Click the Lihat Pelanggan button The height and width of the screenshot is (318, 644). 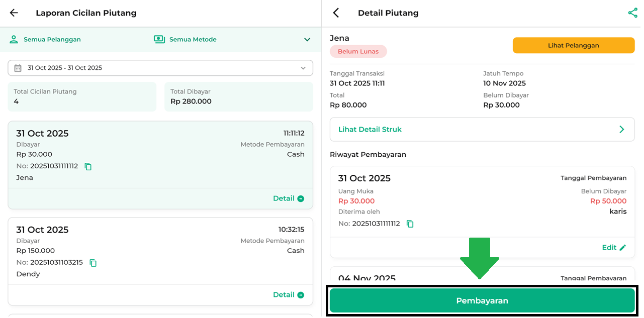coord(573,45)
